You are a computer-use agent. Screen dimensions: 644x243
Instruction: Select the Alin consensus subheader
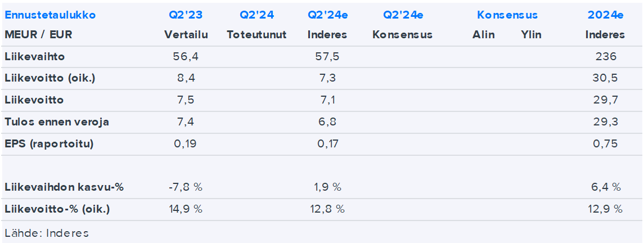click(483, 35)
